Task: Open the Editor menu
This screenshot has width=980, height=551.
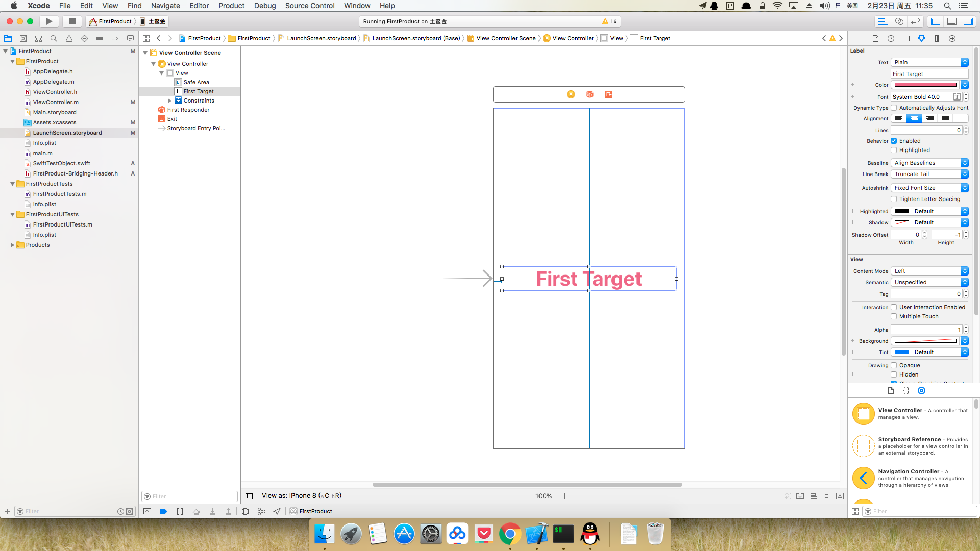Action: 199,6
